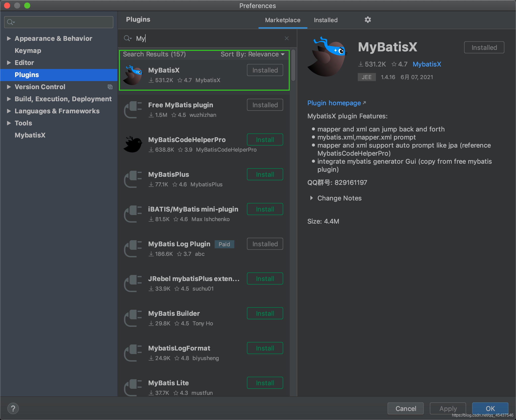
Task: Select Plugins in settings tree
Action: (x=59, y=75)
